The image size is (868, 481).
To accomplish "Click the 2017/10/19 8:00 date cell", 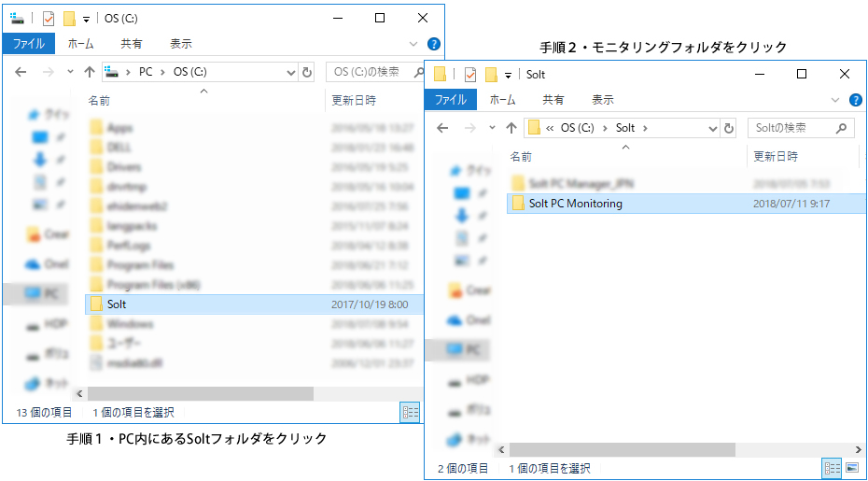I will [x=370, y=304].
